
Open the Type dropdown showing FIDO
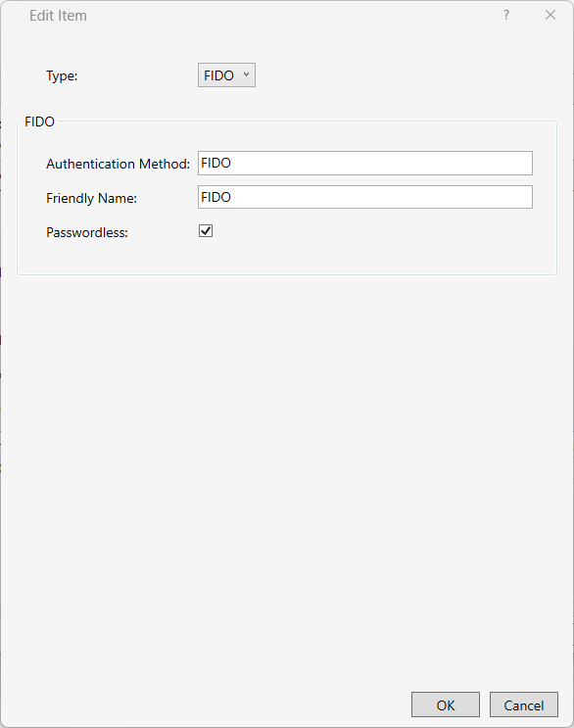tap(226, 75)
